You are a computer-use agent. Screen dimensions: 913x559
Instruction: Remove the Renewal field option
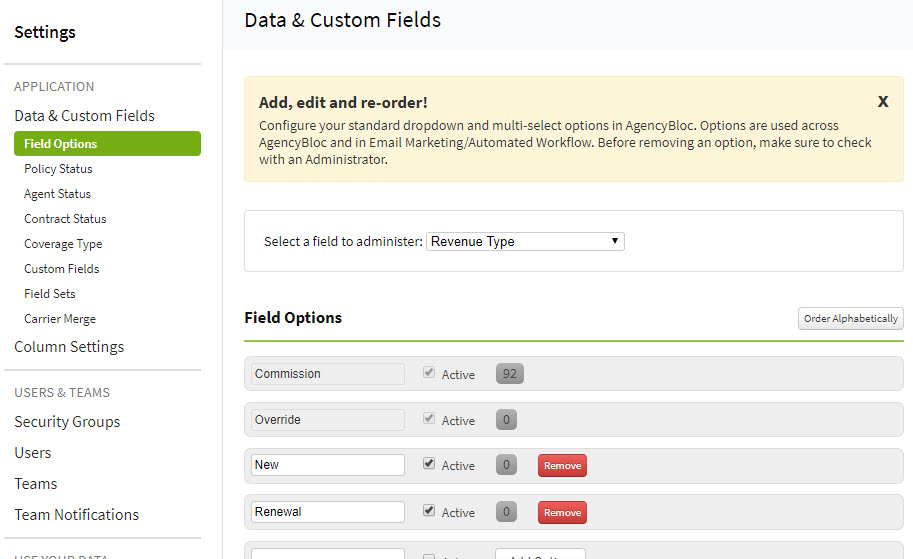(x=562, y=512)
